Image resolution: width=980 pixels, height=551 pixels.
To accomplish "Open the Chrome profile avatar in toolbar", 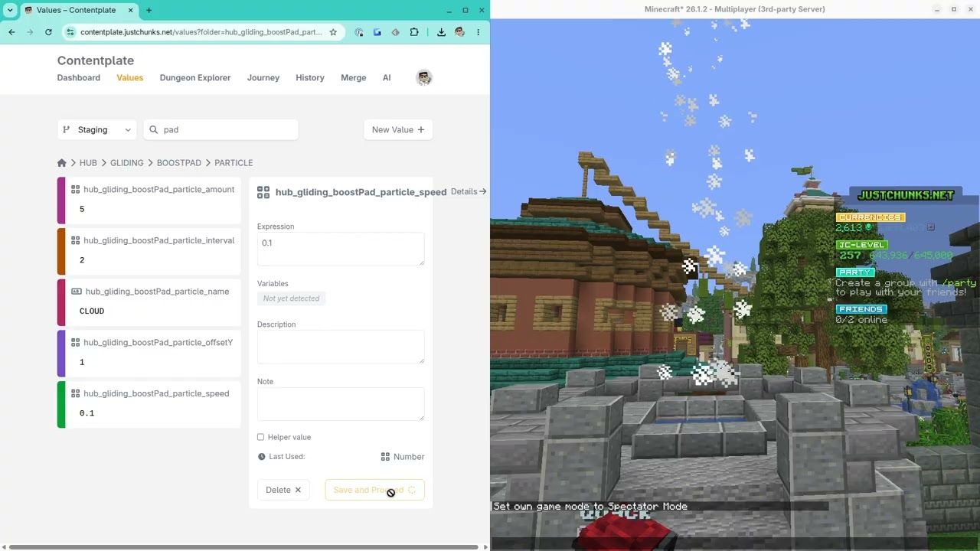I will coord(459,32).
